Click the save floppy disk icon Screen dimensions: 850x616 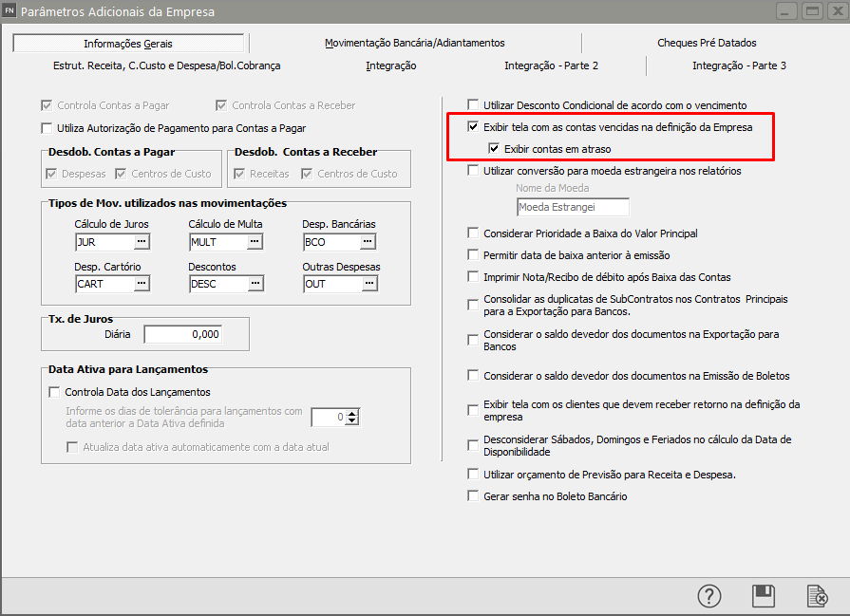tap(763, 595)
